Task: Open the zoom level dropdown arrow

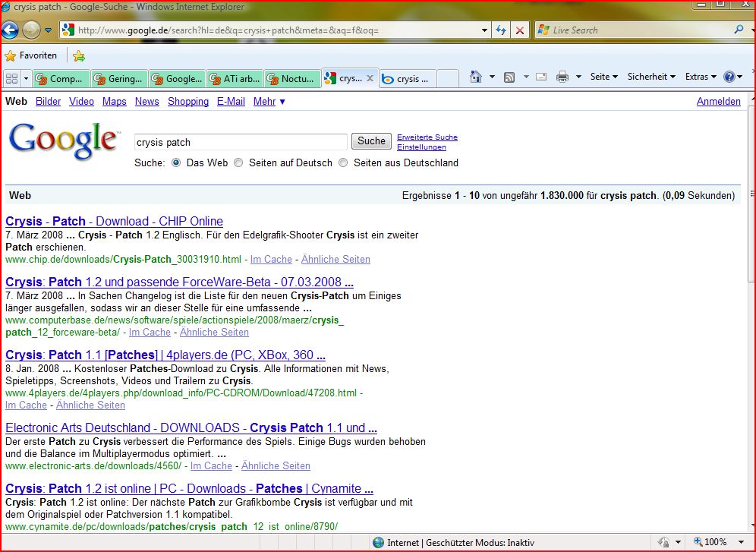Action: (x=741, y=542)
